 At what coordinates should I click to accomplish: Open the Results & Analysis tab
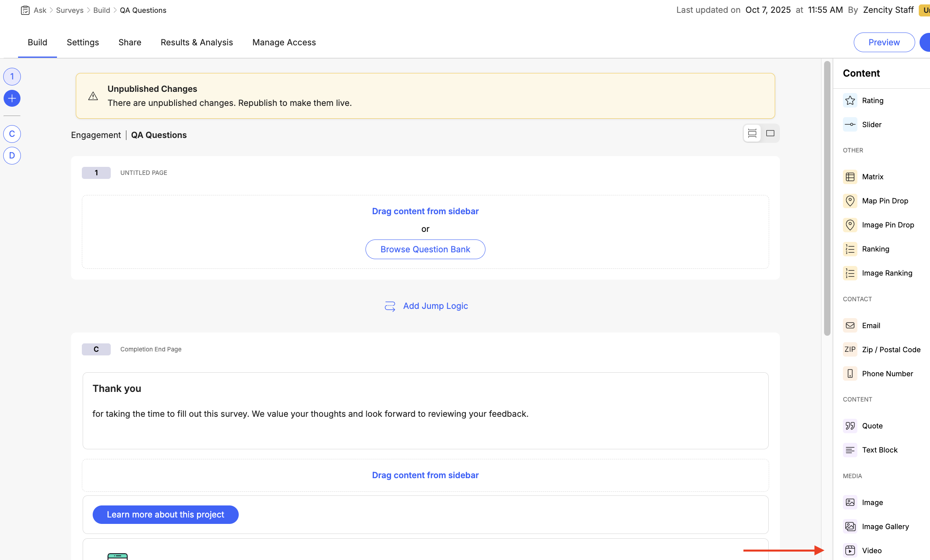point(197,43)
